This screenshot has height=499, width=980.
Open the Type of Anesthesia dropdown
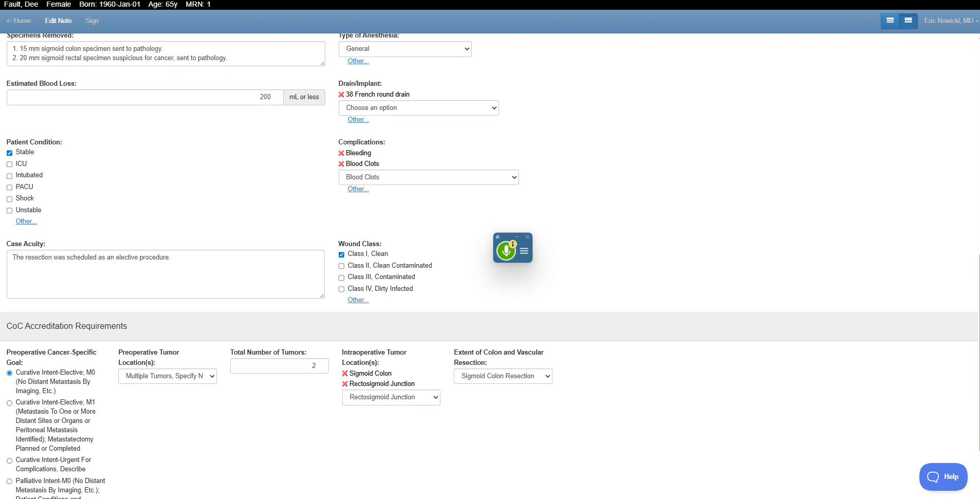pos(404,49)
